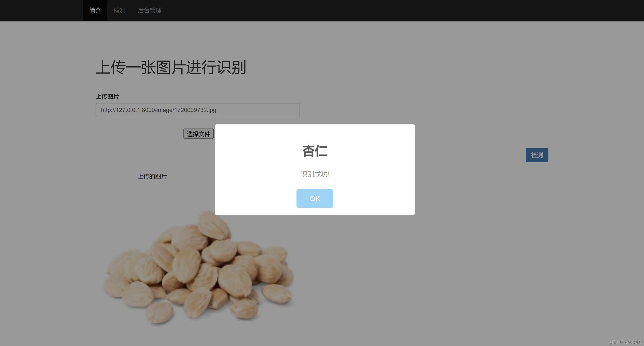
Task: Click the 选择文件 file chooser button
Action: pos(198,134)
